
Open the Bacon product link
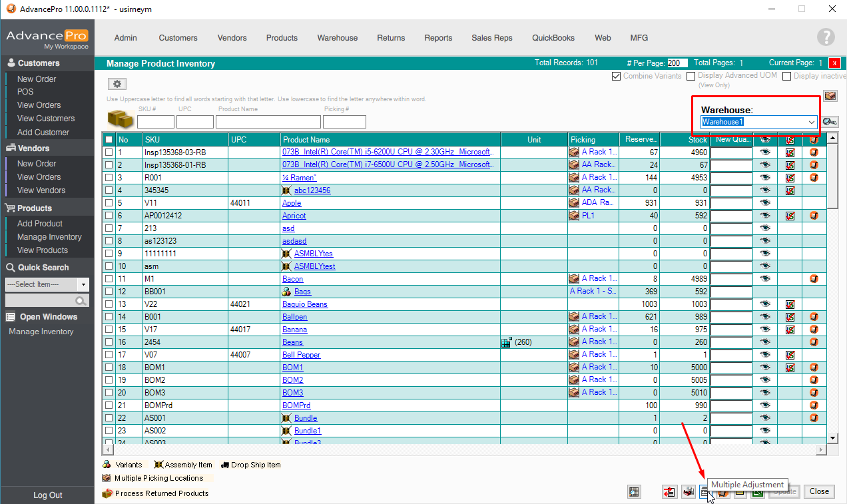pyautogui.click(x=292, y=279)
